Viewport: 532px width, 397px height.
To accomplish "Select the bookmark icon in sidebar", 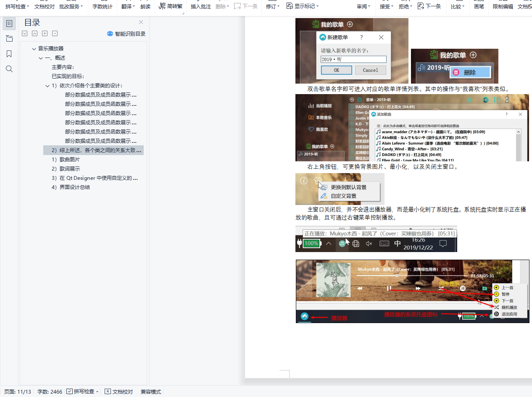I will (x=9, y=53).
